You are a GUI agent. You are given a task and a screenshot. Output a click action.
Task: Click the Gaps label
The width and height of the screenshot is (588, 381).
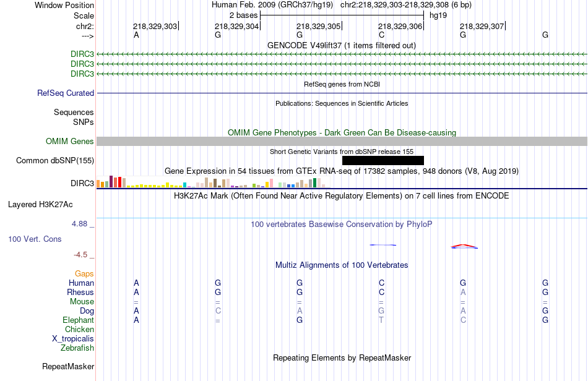84,273
